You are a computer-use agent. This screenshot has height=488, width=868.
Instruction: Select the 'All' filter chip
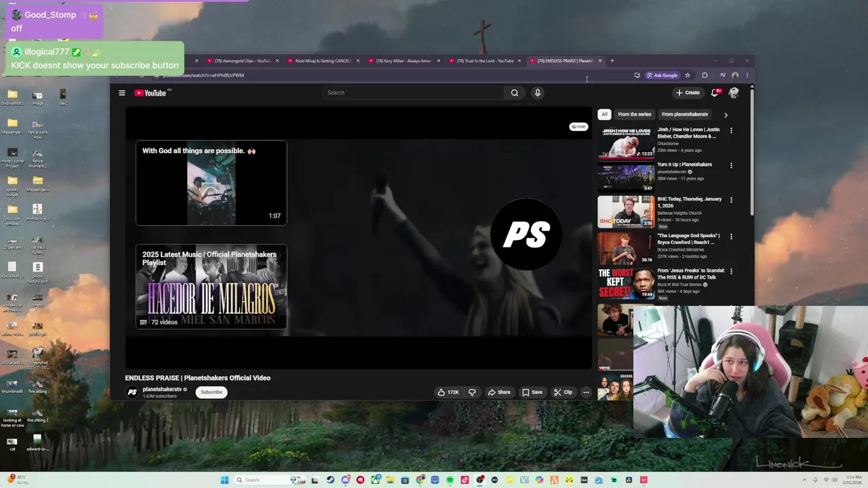click(x=604, y=115)
